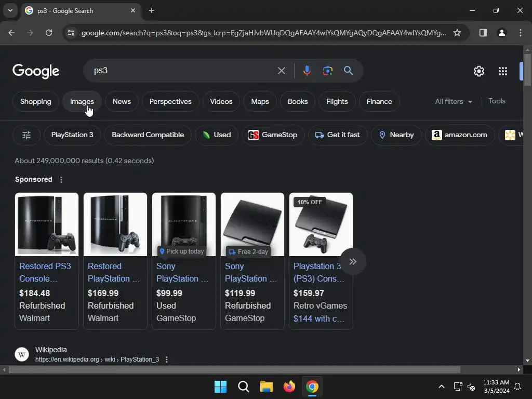Advance product carousel with double-arrow button

coord(353,262)
